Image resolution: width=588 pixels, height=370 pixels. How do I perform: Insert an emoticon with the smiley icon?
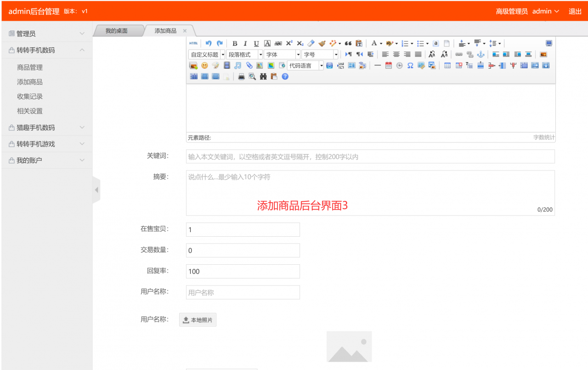coord(204,66)
